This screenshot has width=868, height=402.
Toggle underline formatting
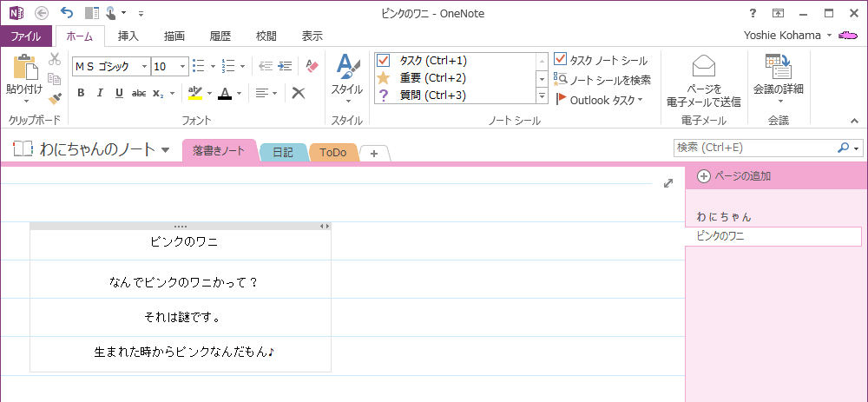pyautogui.click(x=119, y=93)
